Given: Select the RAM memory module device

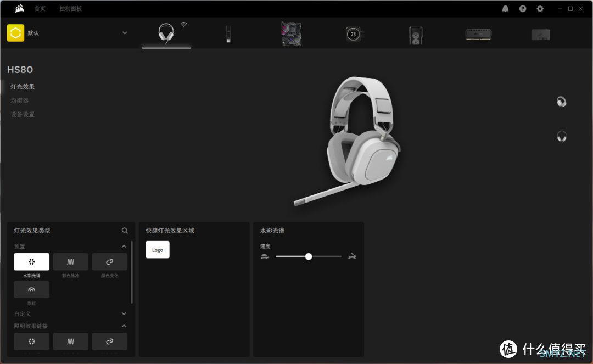Looking at the screenshot, I should pos(478,35).
